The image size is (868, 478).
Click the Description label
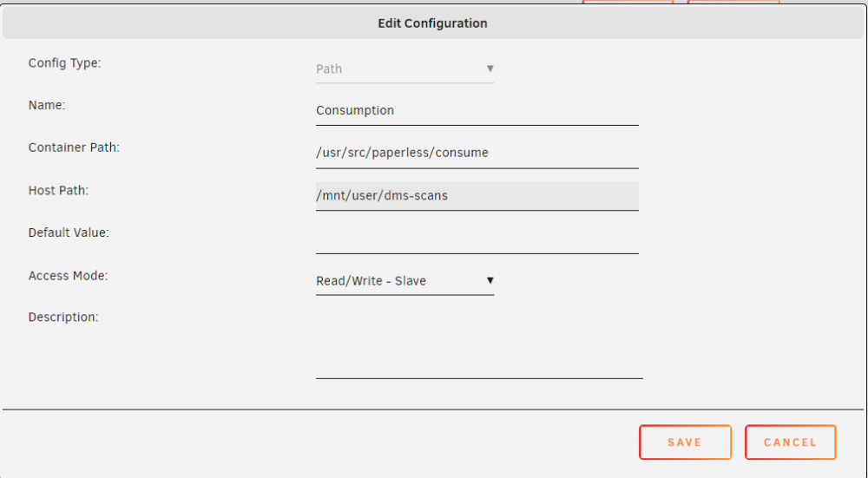click(63, 318)
